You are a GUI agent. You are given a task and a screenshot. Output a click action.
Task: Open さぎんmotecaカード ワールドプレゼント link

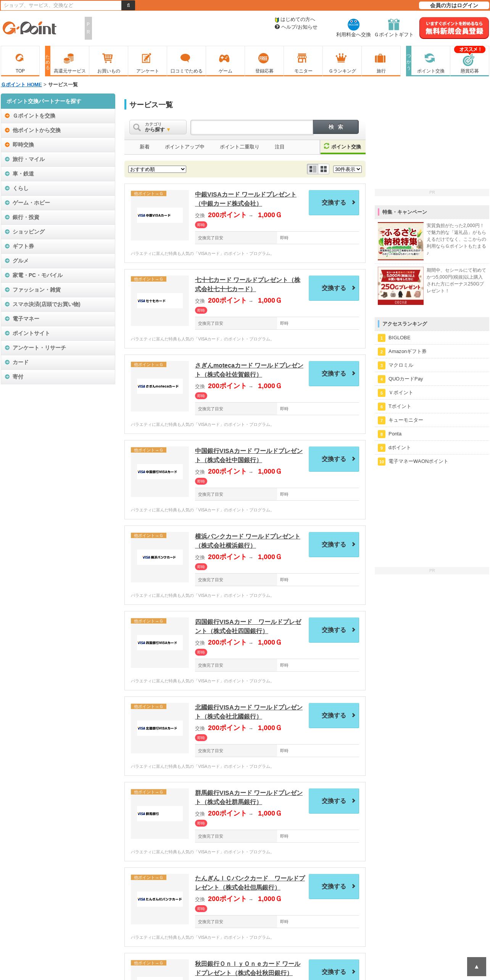[x=249, y=370]
